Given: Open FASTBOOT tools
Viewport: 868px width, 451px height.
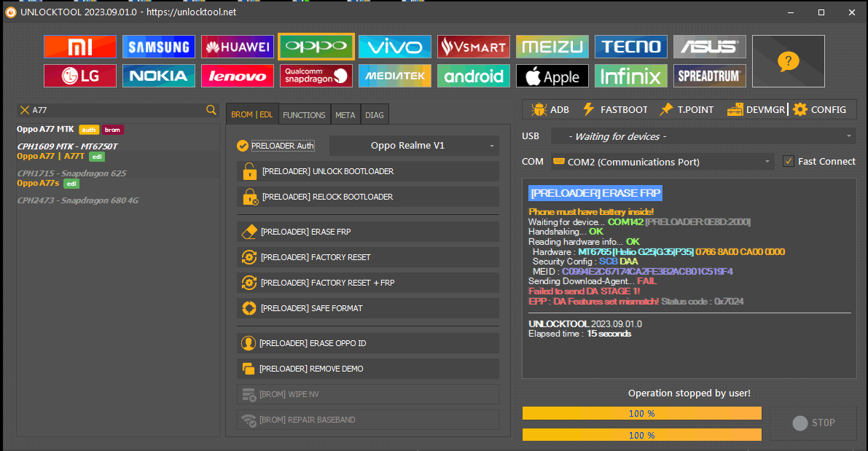Looking at the screenshot, I should click(x=615, y=109).
